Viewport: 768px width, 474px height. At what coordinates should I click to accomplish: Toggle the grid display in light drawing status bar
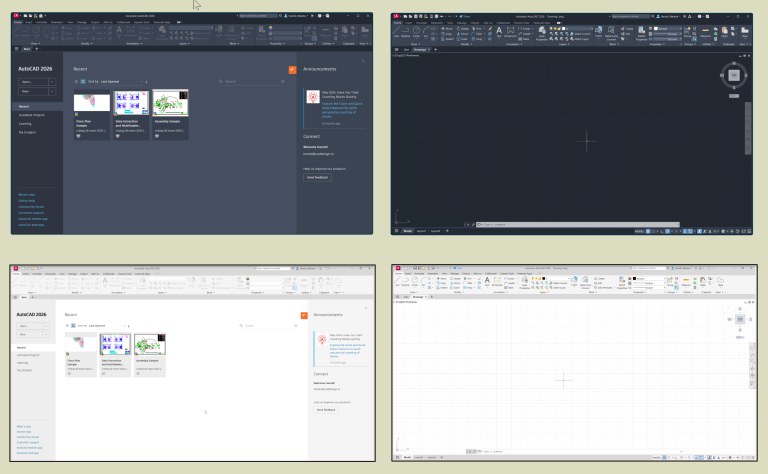tap(664, 457)
